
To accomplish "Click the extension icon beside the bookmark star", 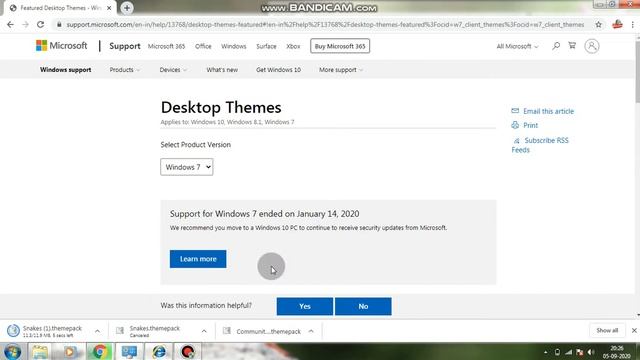I will point(617,24).
